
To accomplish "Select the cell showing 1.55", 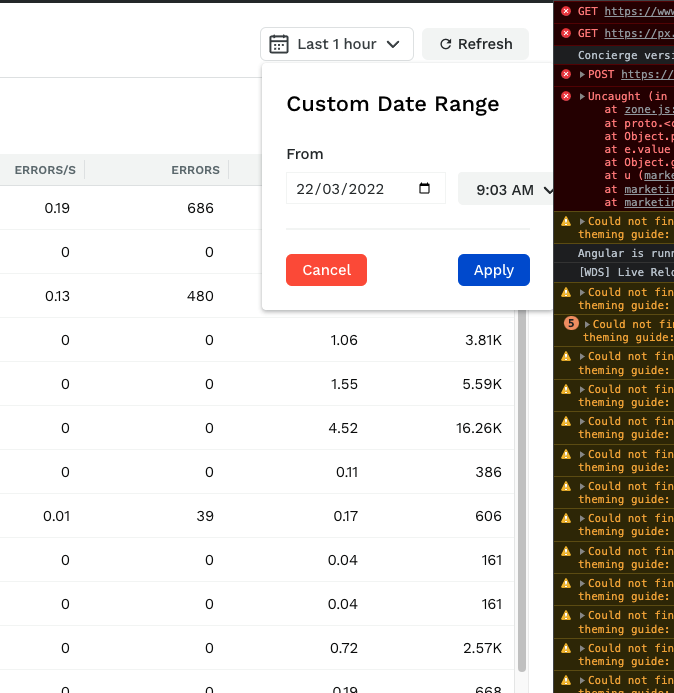I will pos(344,384).
